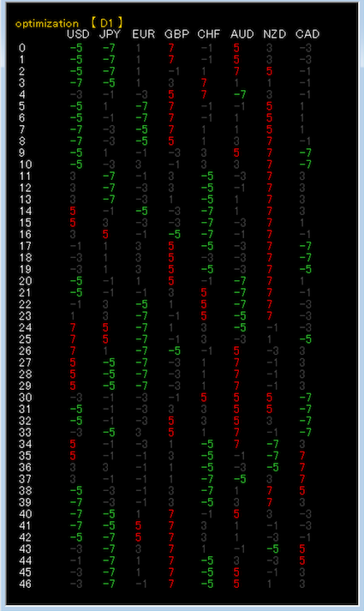The image size is (364, 611).
Task: Click the -5 JPY value in row 27
Action: [x=109, y=362]
